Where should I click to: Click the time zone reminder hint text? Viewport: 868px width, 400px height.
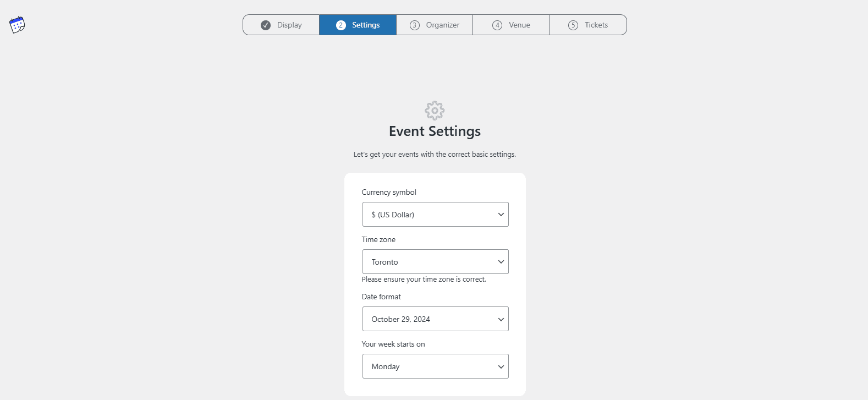[x=424, y=280]
